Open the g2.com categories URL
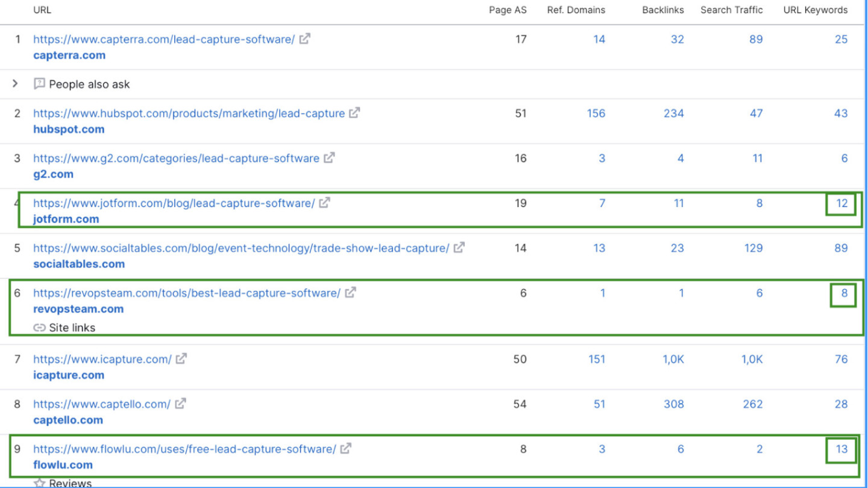868x488 pixels. tap(176, 159)
